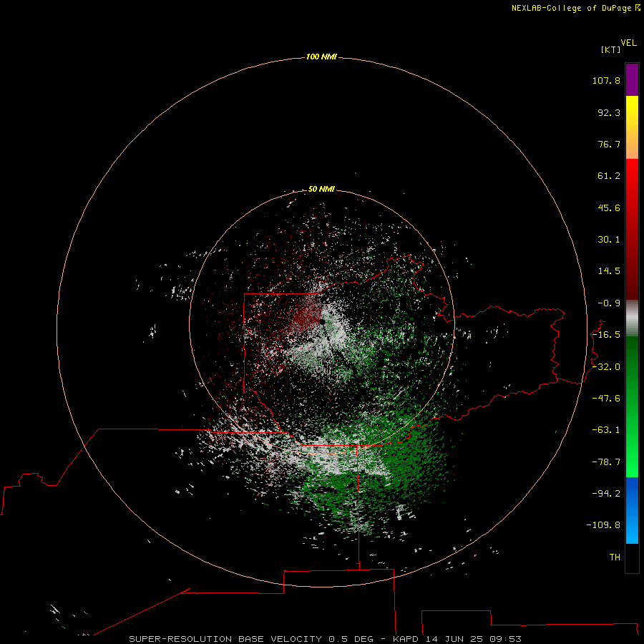Click the -32.0 scale value

coord(606,367)
